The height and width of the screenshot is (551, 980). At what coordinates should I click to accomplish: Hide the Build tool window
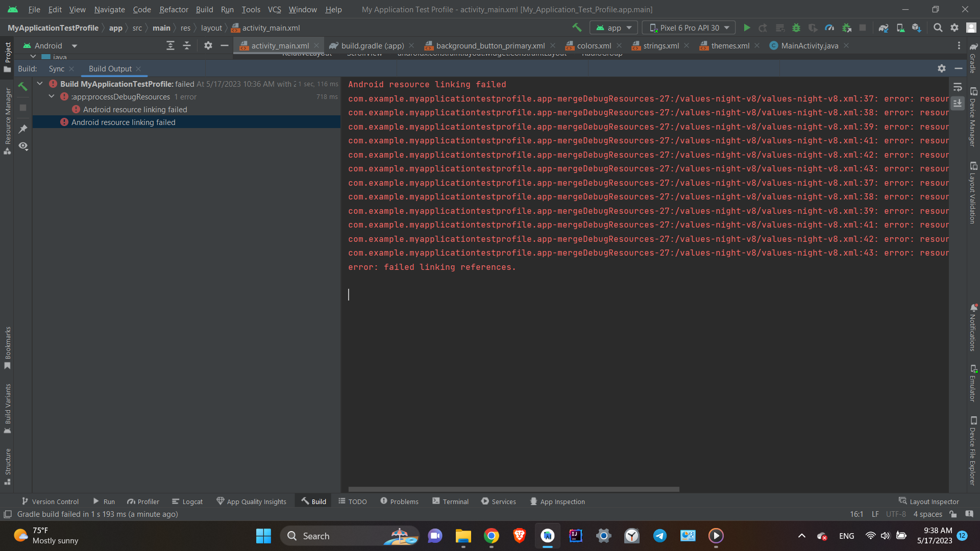959,68
